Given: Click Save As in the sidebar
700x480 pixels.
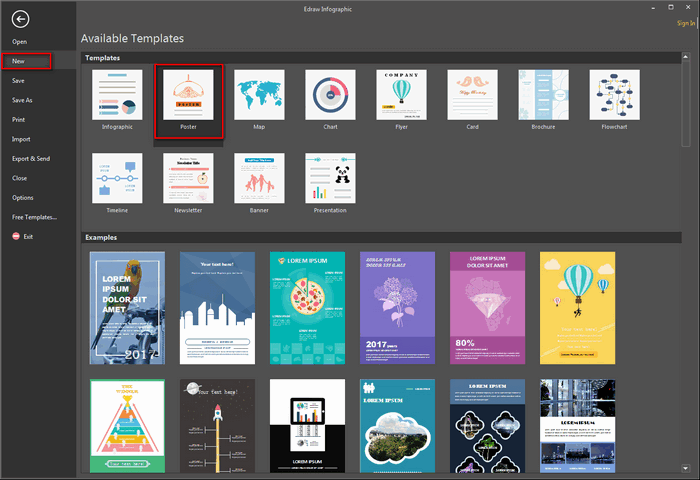Looking at the screenshot, I should tap(22, 100).
